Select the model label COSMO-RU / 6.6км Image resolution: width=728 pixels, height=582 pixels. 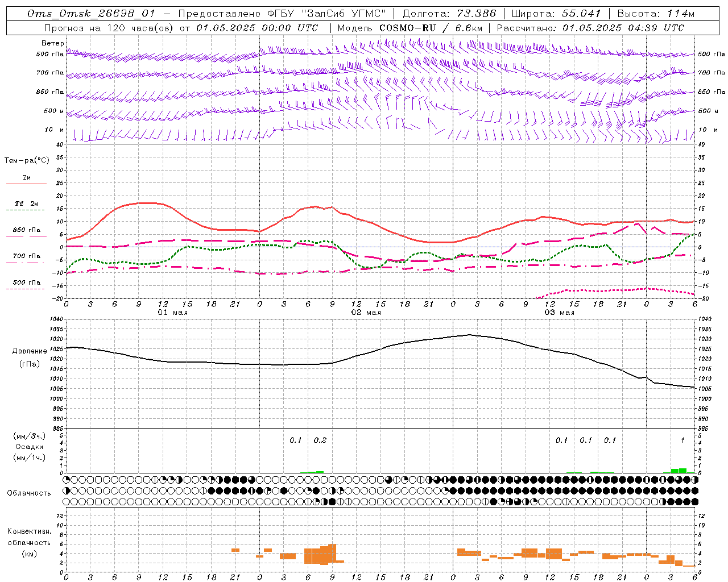coord(431,28)
